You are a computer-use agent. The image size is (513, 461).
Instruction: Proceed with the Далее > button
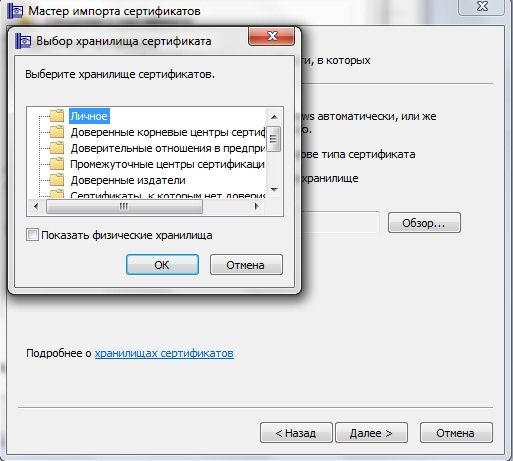point(371,433)
